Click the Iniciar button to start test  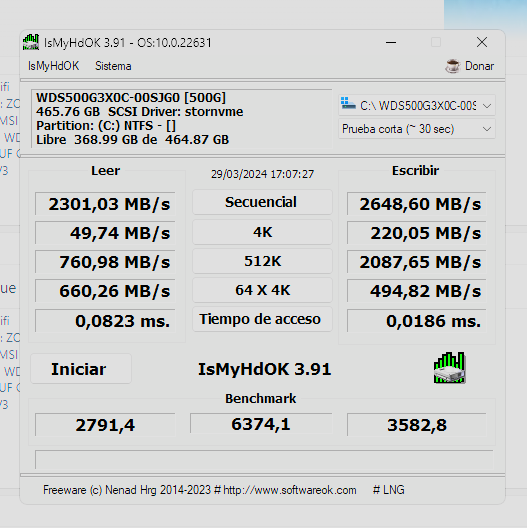coord(81,369)
